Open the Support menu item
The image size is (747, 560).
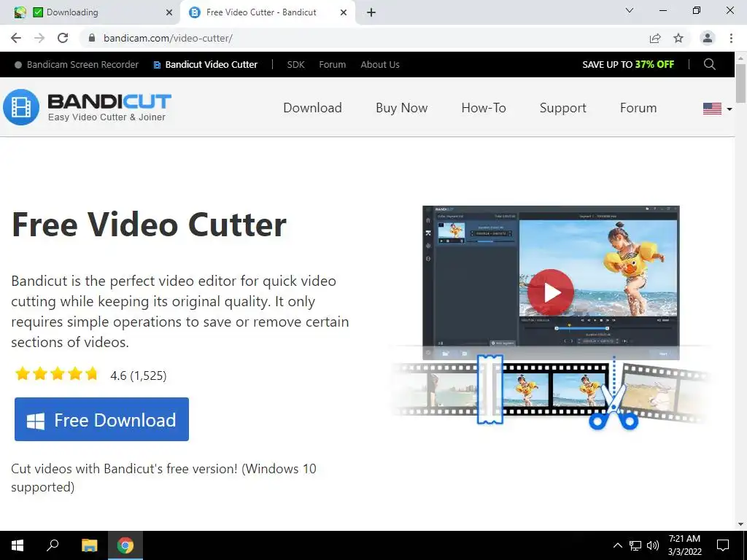562,108
